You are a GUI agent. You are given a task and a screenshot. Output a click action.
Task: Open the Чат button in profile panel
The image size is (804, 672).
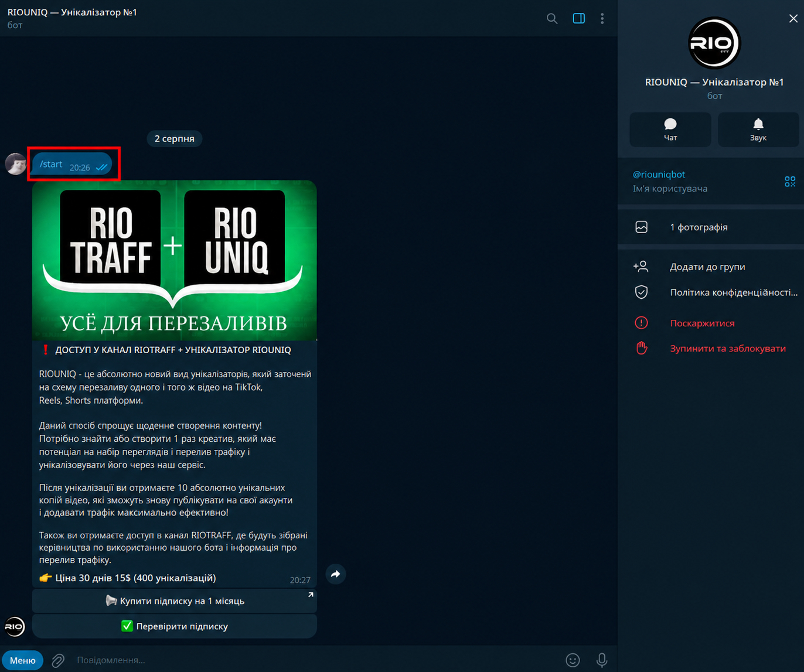pyautogui.click(x=670, y=129)
